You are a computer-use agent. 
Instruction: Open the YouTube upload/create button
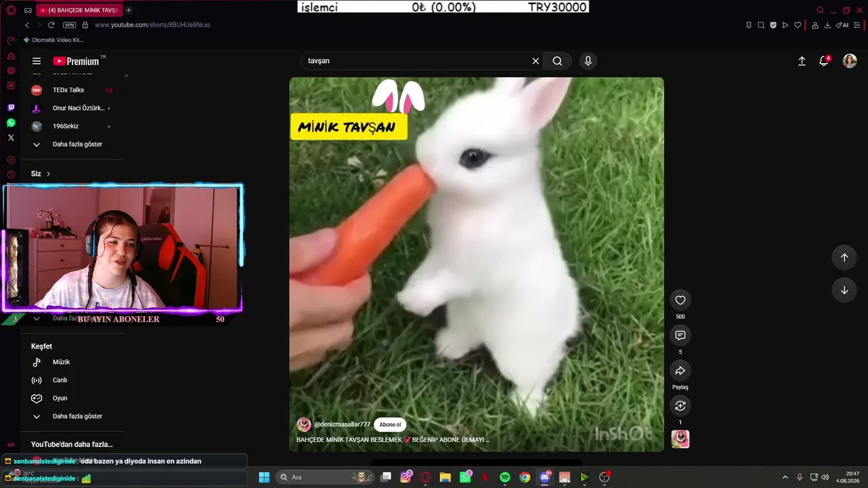coord(802,61)
